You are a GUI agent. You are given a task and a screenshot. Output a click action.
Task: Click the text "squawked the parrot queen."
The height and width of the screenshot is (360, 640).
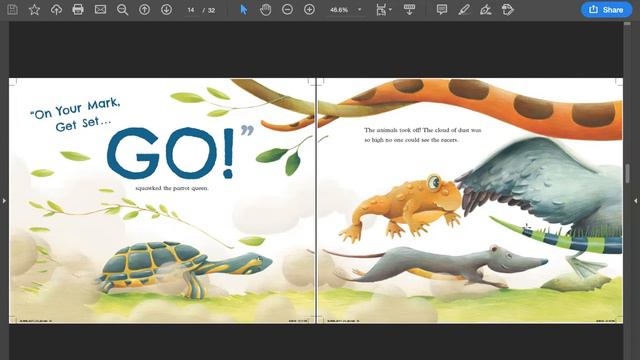click(172, 188)
